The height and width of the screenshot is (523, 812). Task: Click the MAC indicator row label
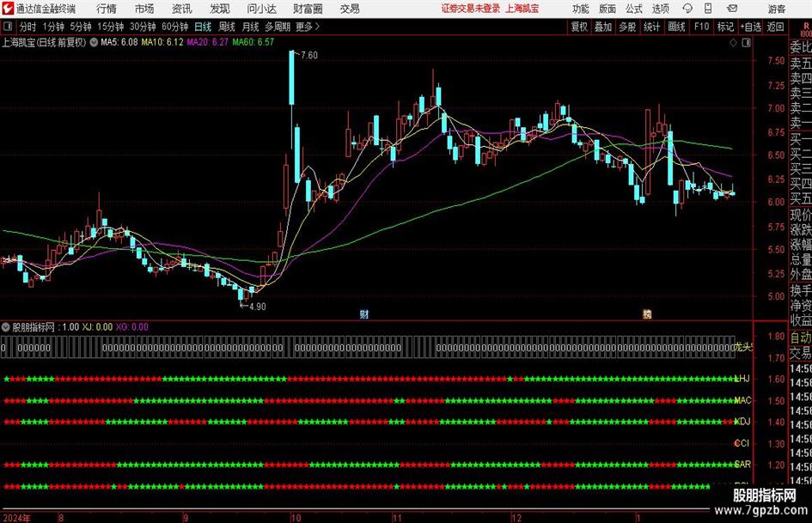click(x=743, y=400)
